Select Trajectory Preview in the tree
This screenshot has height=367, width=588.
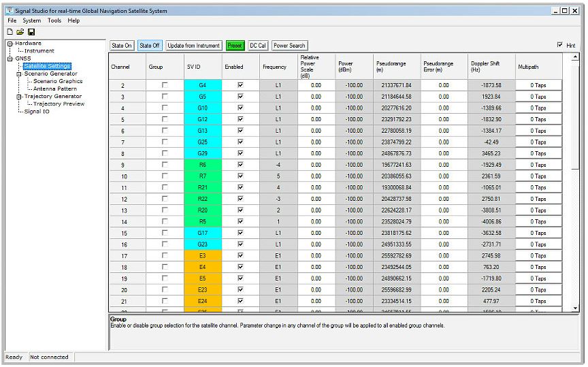59,103
